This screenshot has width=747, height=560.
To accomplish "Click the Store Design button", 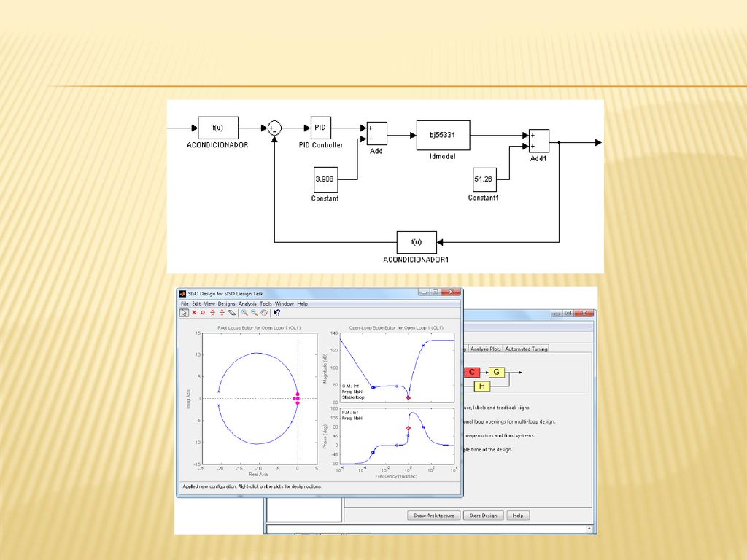I will tap(483, 516).
